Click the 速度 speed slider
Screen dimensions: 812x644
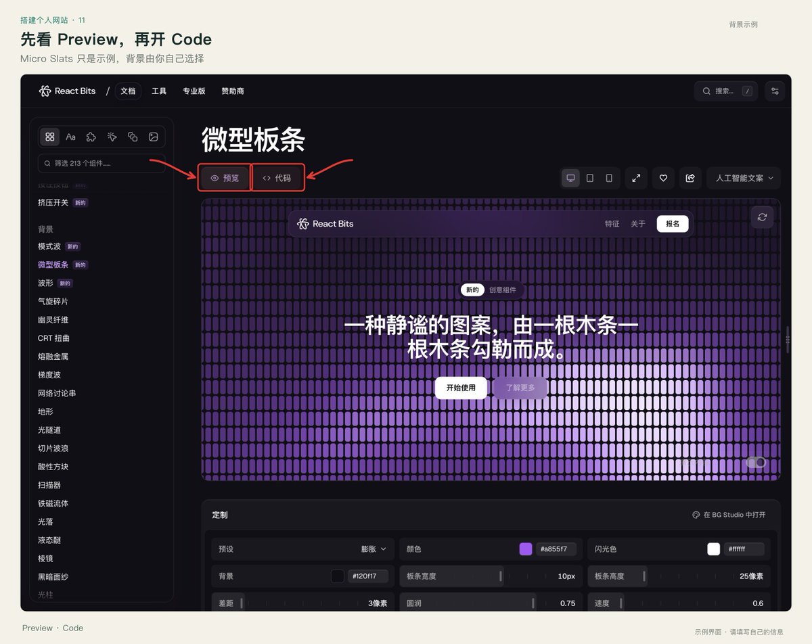[679, 603]
